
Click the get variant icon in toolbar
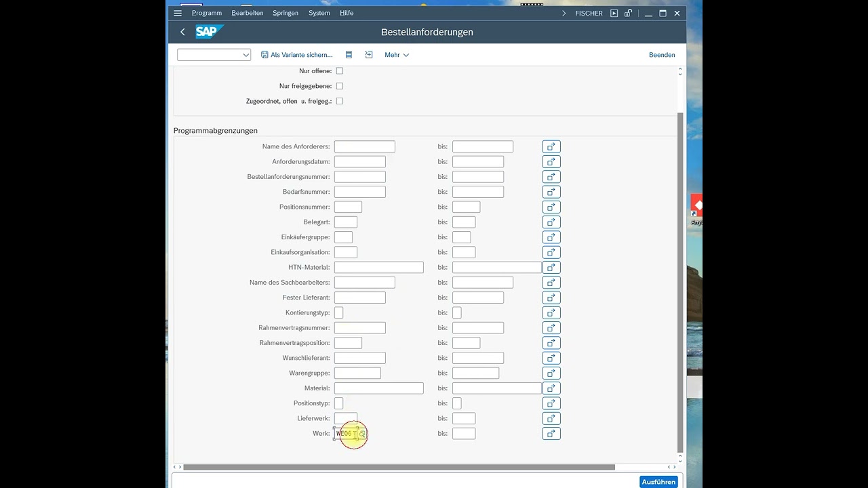pyautogui.click(x=369, y=55)
